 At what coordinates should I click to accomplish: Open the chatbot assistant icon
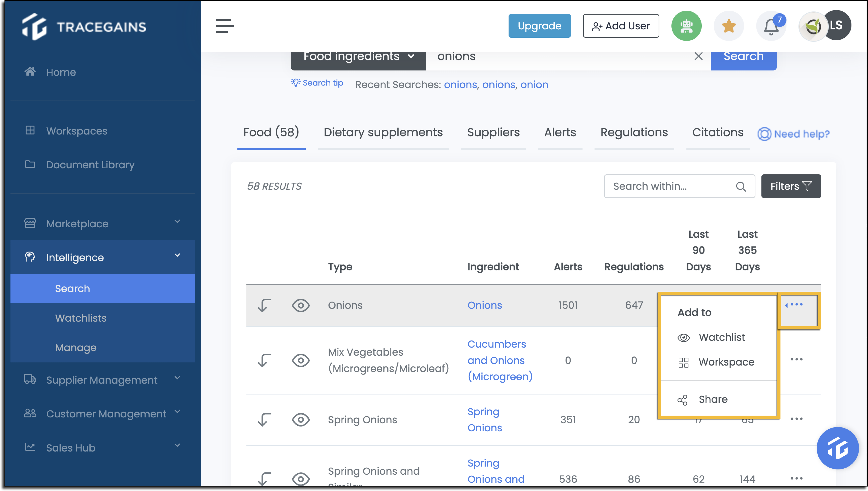[x=686, y=26]
